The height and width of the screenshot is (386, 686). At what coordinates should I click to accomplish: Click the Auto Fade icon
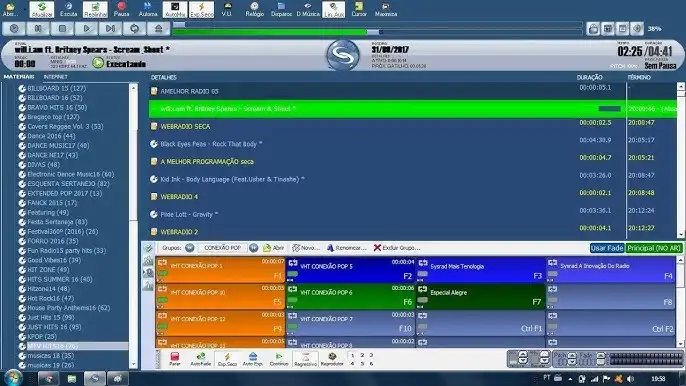(201, 359)
